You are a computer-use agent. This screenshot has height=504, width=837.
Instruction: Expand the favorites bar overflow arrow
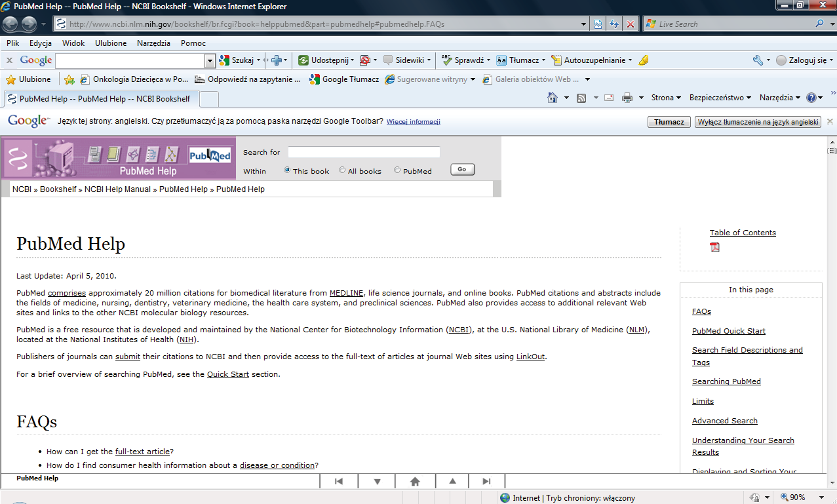587,79
